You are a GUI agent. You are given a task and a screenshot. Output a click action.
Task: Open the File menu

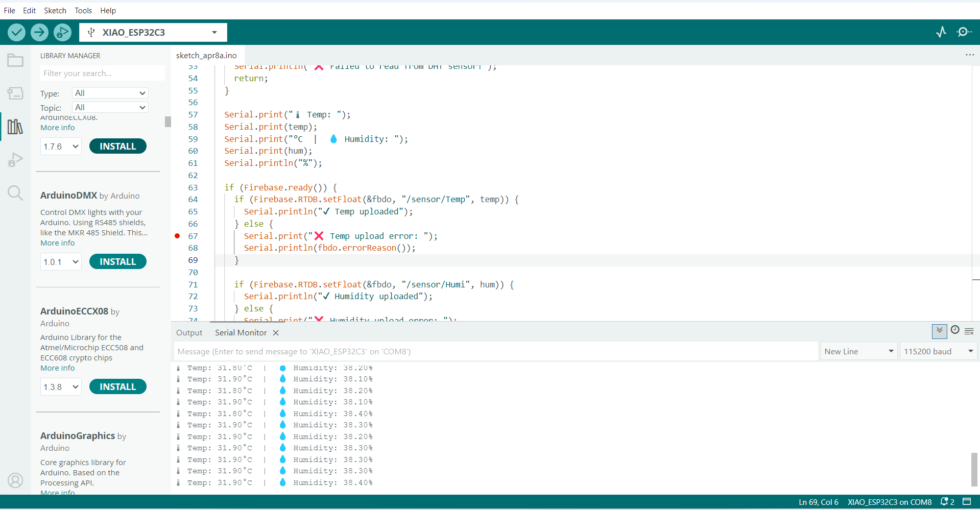(10, 10)
